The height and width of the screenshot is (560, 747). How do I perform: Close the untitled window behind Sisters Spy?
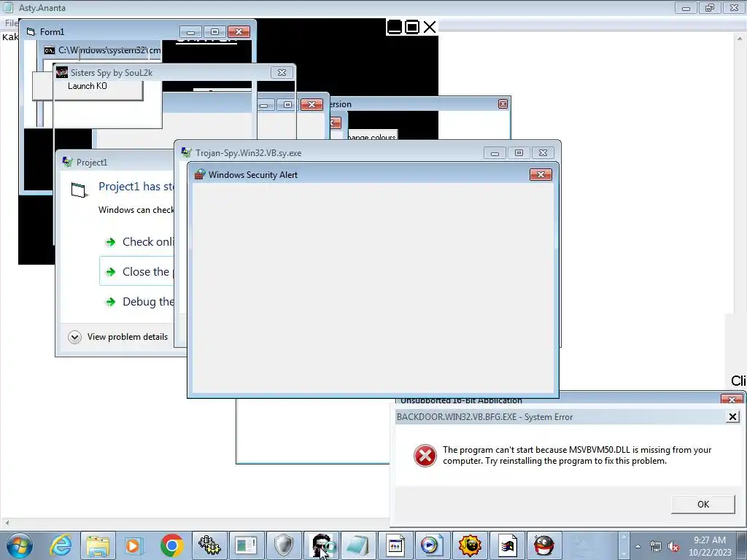(311, 105)
